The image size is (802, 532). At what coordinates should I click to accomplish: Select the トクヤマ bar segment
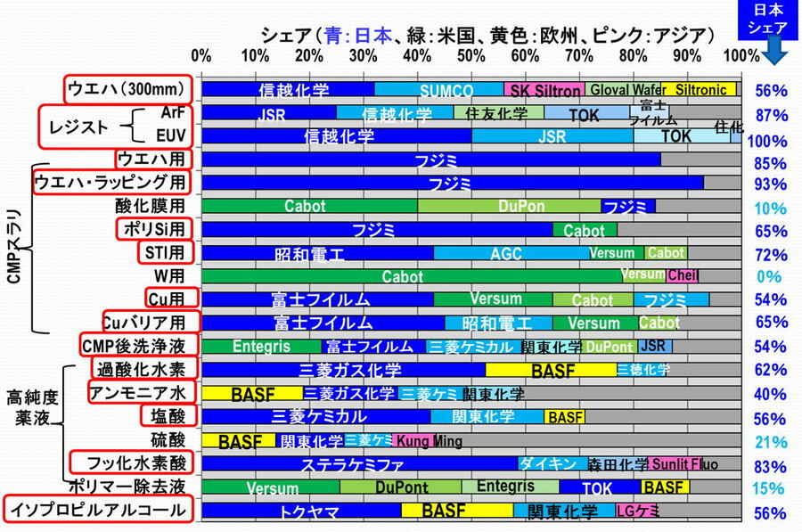[x=300, y=512]
